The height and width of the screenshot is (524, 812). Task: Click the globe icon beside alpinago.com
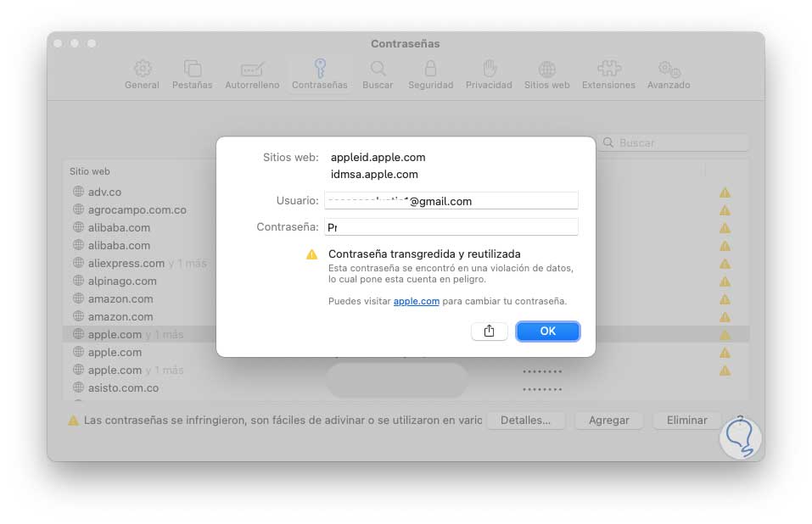coord(78,281)
